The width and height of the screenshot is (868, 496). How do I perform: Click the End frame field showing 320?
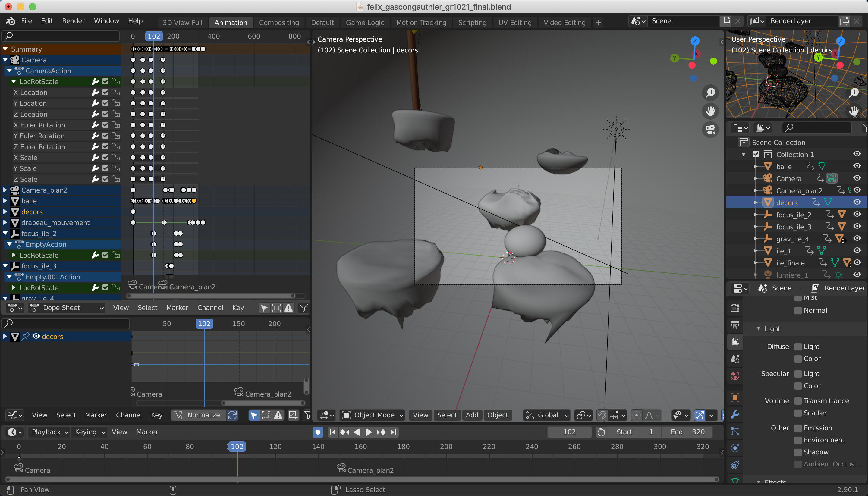pos(687,432)
